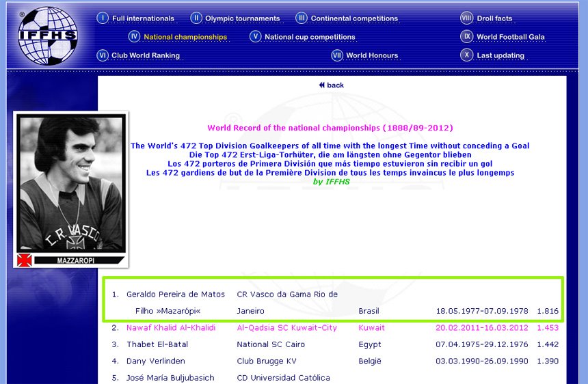Click date range 20.02.2011-16.03.2012

coord(482,328)
